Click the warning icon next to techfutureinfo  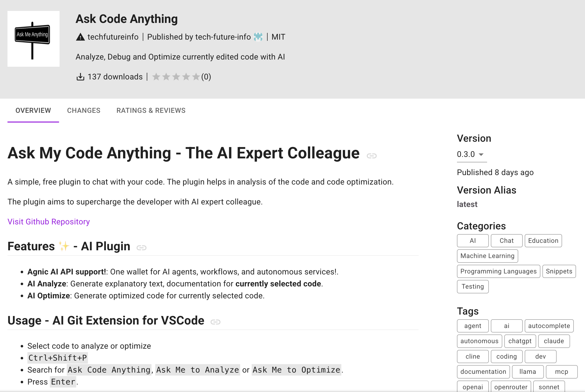pyautogui.click(x=80, y=37)
